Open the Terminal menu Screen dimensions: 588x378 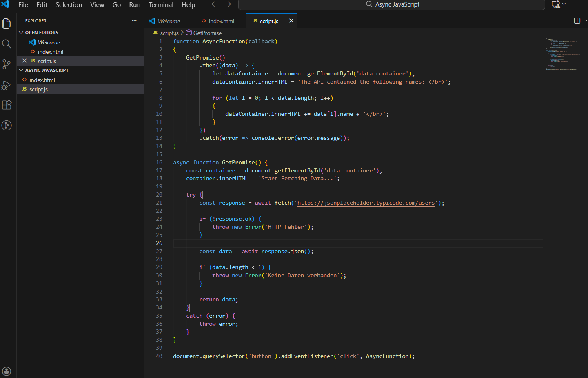[x=161, y=4]
